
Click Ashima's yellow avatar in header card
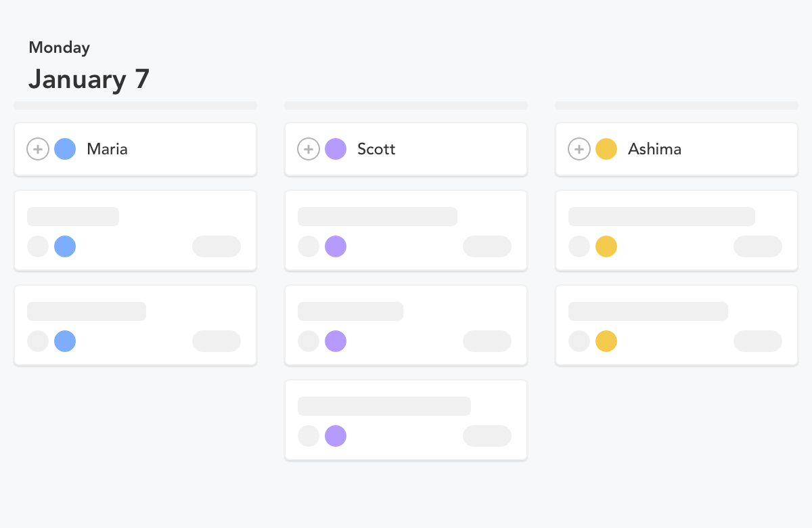[606, 149]
